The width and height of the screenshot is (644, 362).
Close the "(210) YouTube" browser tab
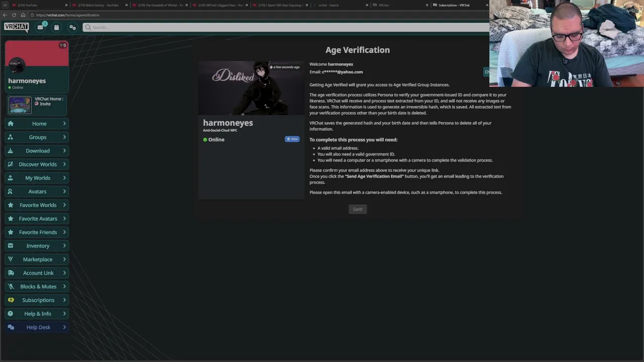pos(66,5)
